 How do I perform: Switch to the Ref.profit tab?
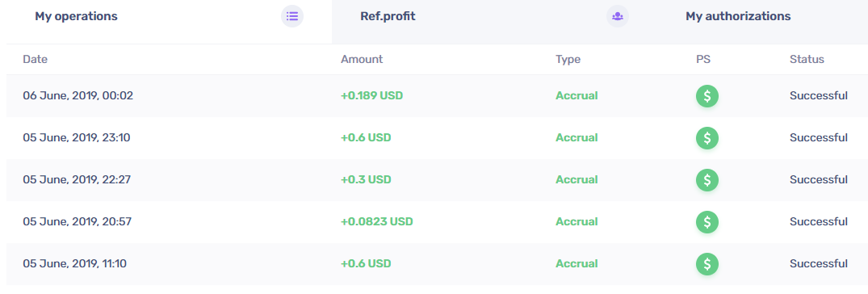(x=388, y=17)
